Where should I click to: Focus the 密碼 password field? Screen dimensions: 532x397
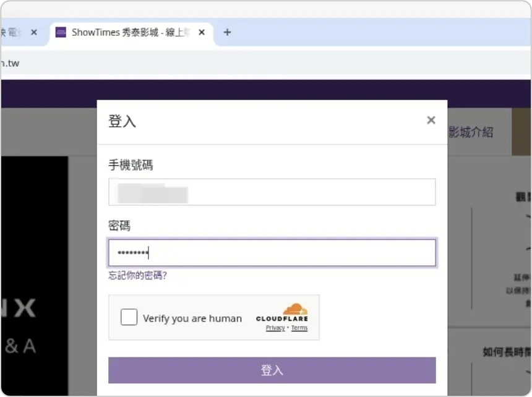272,252
